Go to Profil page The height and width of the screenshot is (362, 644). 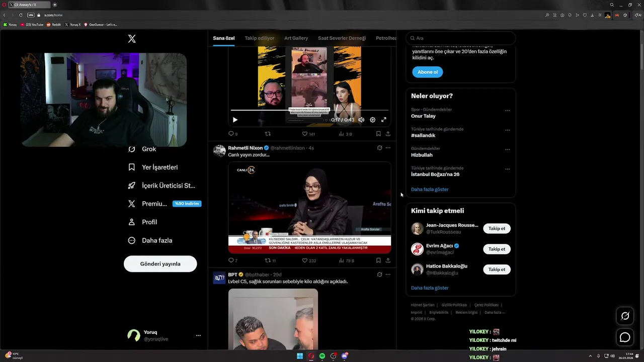[142, 222]
